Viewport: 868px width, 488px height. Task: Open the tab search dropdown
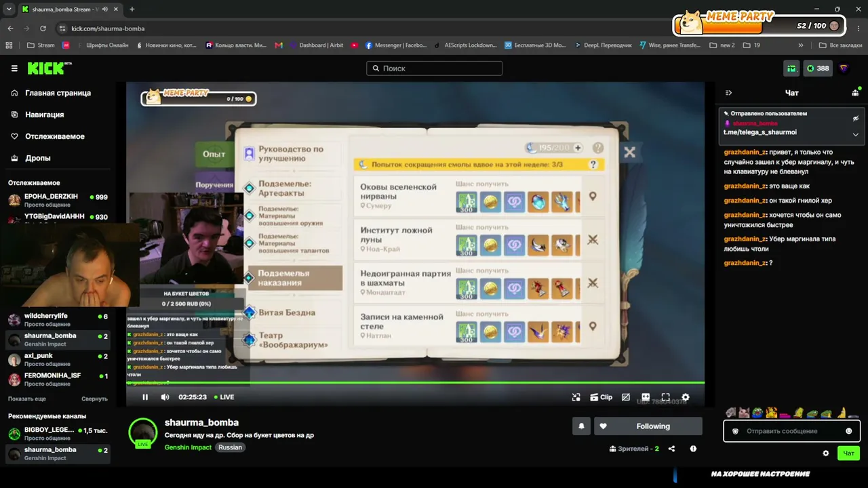[x=9, y=9]
